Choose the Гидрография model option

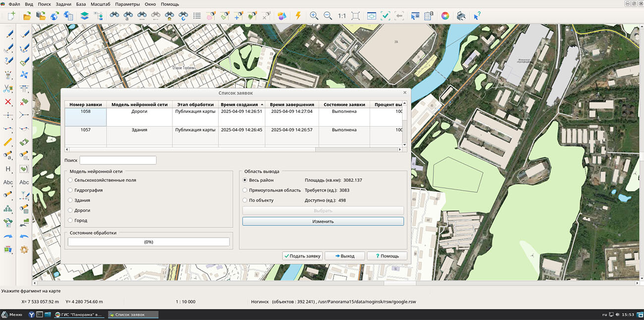point(70,190)
